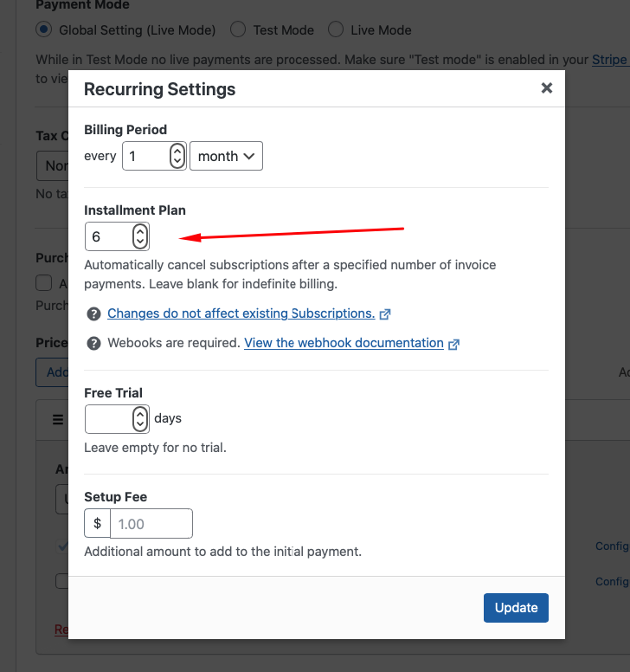Viewport: 630px width, 672px height.
Task: Click the Free Trial days input field
Action: coord(108,419)
